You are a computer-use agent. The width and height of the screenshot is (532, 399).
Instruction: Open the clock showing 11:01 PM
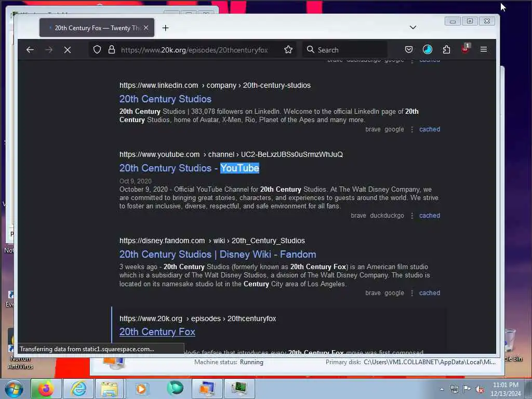coord(506,389)
